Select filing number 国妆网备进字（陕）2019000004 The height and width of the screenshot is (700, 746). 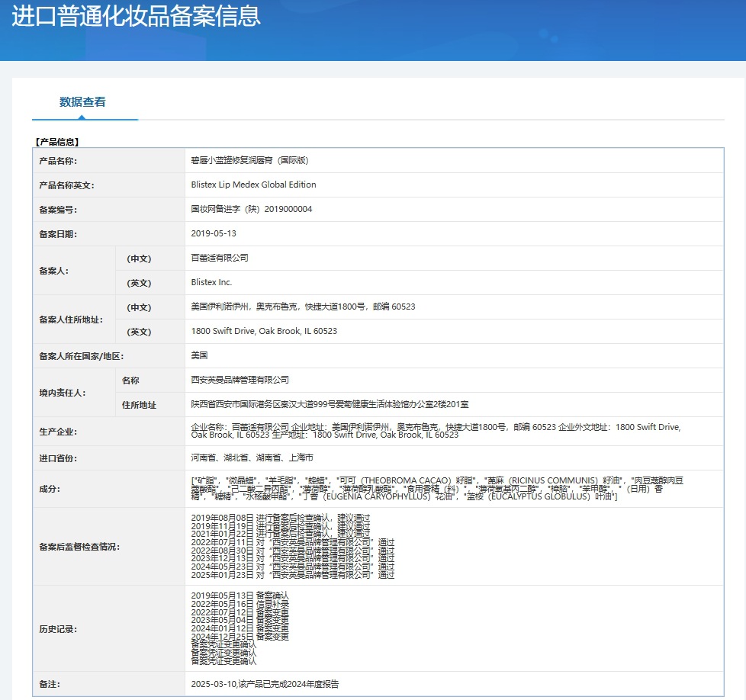(252, 209)
